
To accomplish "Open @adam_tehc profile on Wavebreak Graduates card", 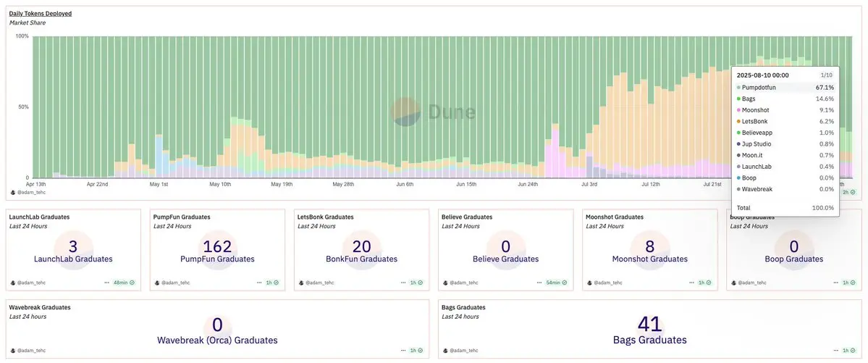I will [28, 351].
